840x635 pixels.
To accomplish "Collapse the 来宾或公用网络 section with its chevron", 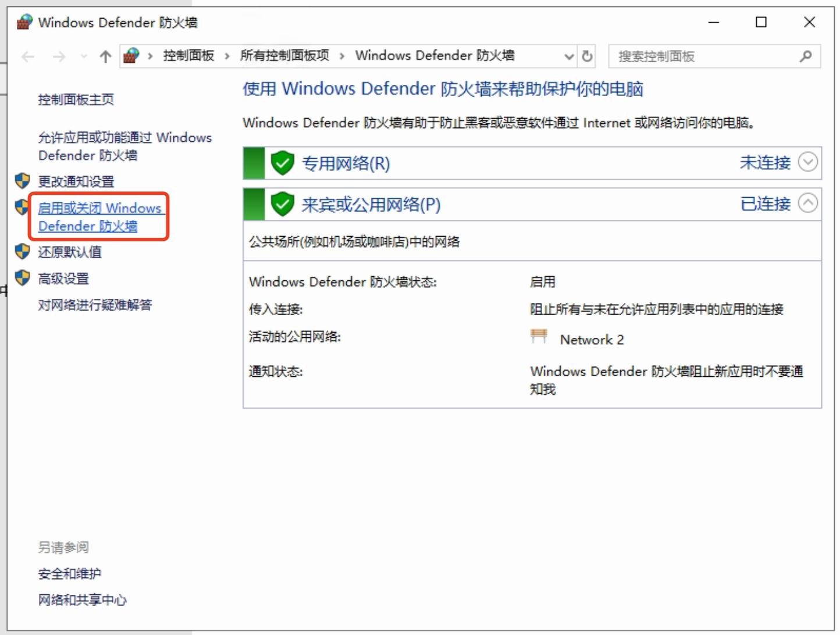I will tap(808, 203).
